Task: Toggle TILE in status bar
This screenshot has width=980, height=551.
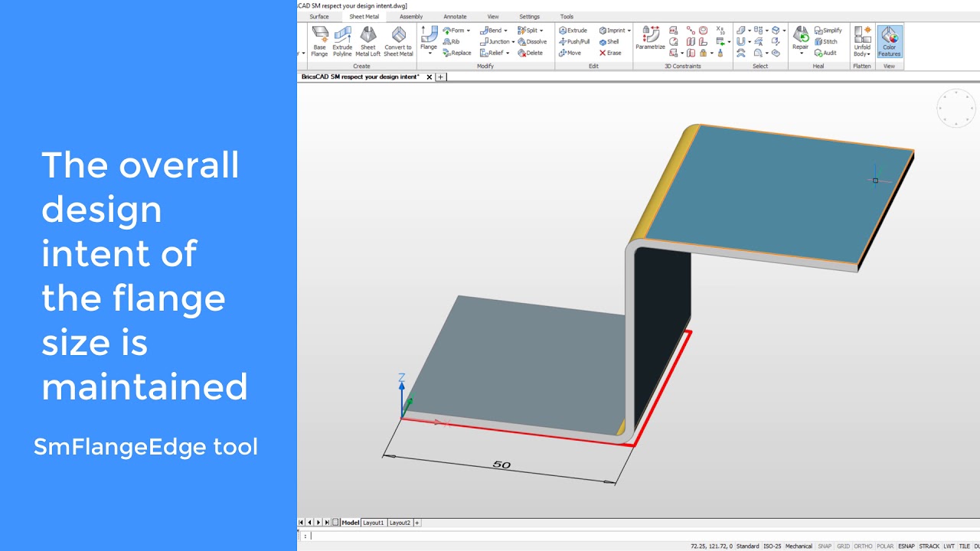Action: tap(965, 546)
